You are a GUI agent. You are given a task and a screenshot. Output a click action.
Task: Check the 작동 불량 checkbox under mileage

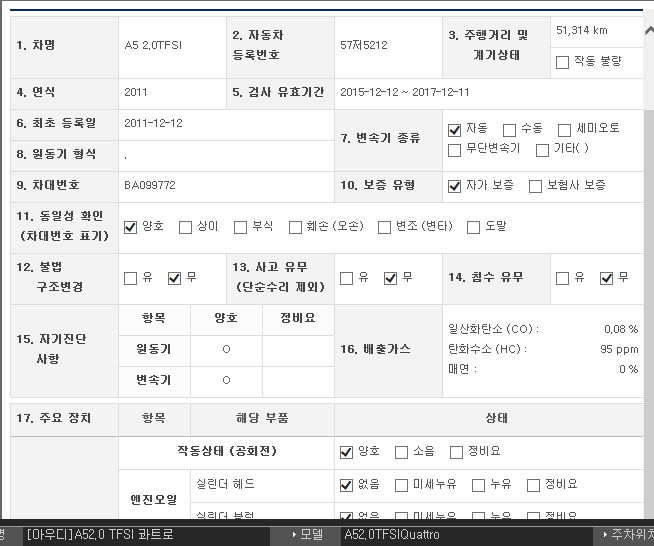click(x=563, y=61)
